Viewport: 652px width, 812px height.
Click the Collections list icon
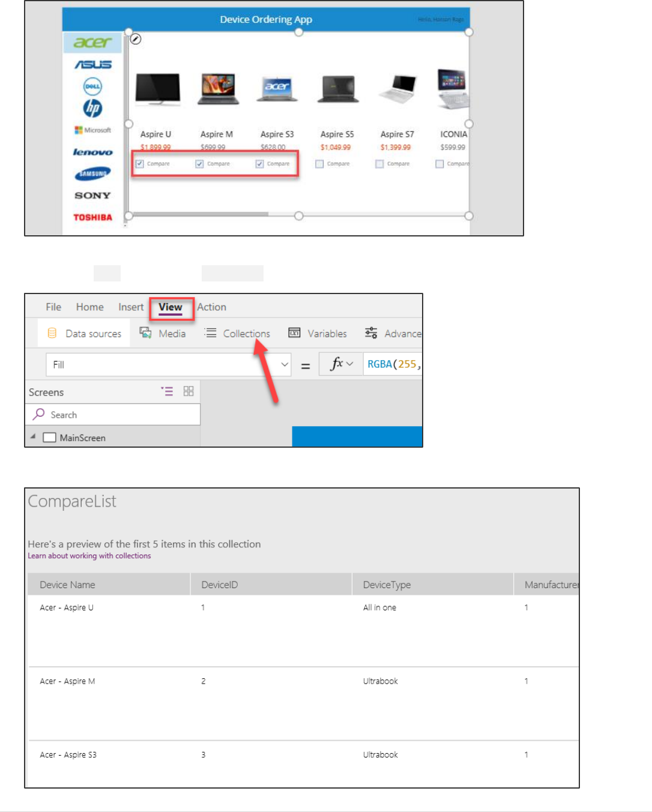point(210,332)
